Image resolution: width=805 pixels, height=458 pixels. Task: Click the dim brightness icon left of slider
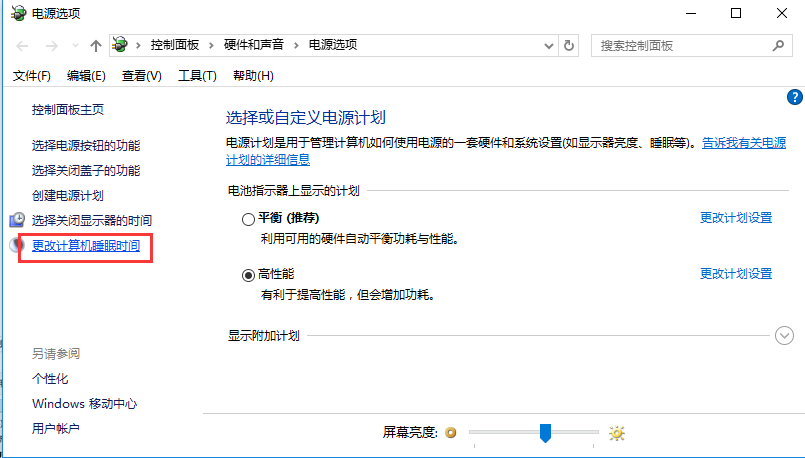click(x=451, y=433)
